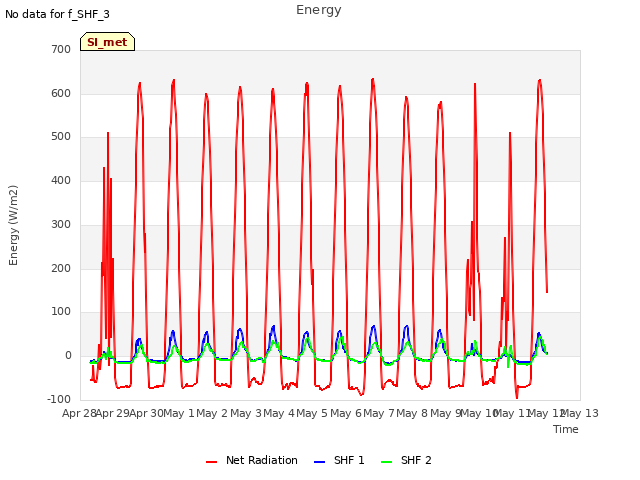Click the SI_met site label badge
640x480 pixels.
107,42
